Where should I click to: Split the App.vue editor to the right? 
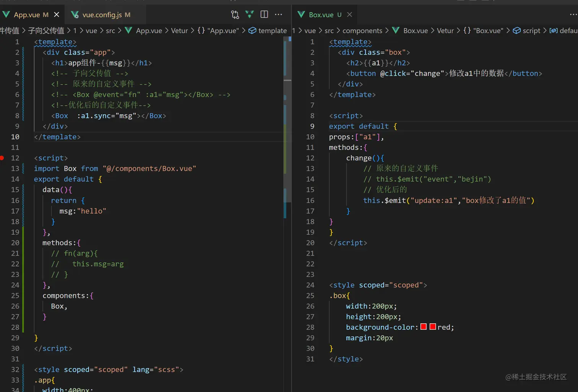pos(264,15)
